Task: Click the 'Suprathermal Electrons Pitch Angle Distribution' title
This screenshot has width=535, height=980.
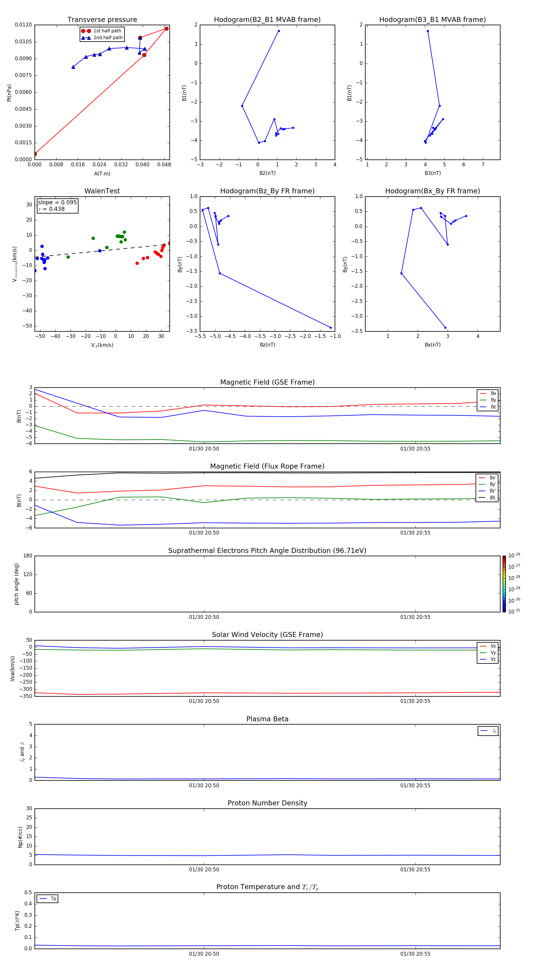Action: point(267,551)
